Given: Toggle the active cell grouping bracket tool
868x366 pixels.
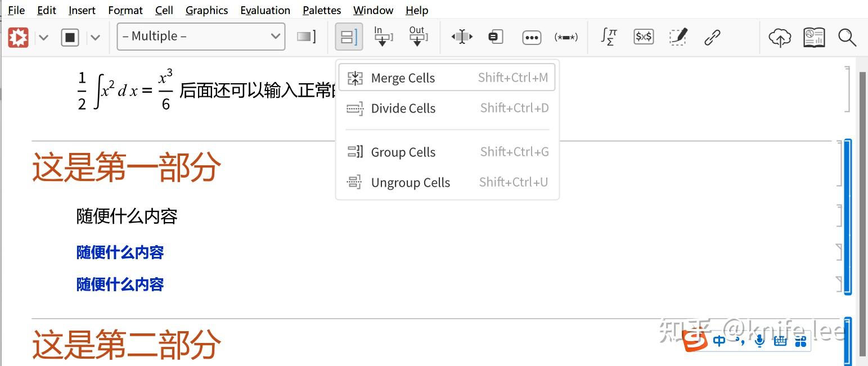Looking at the screenshot, I should click(348, 36).
